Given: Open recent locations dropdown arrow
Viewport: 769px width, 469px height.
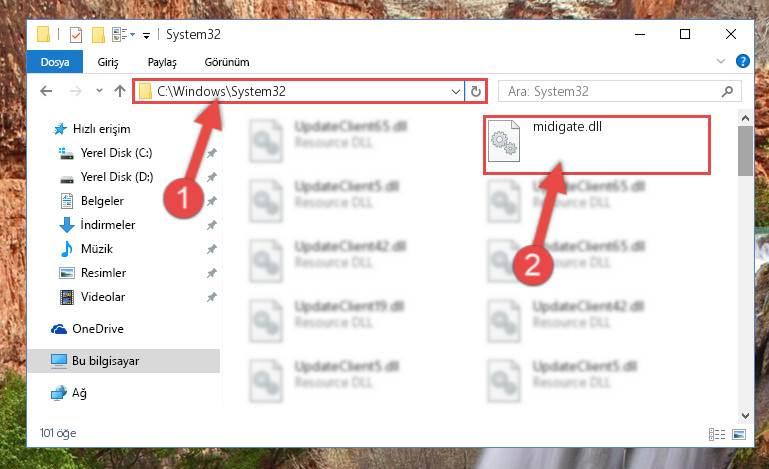Looking at the screenshot, I should pos(100,91).
